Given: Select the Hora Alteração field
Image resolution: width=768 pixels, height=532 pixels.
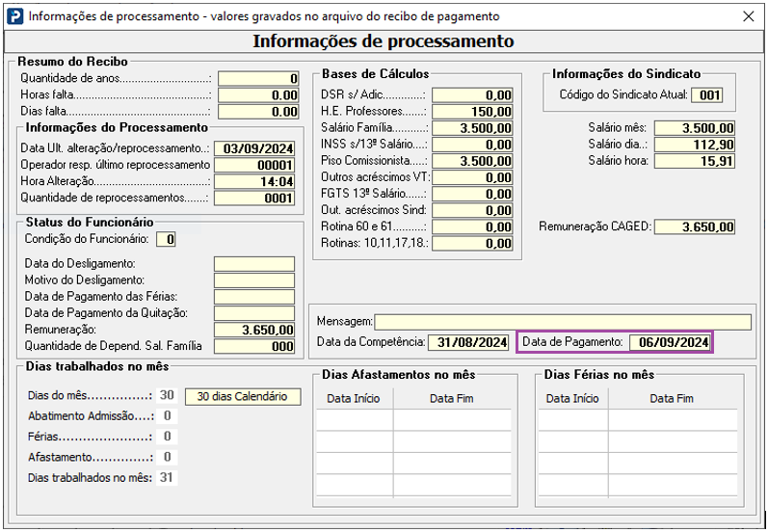Looking at the screenshot, I should coord(254,182).
